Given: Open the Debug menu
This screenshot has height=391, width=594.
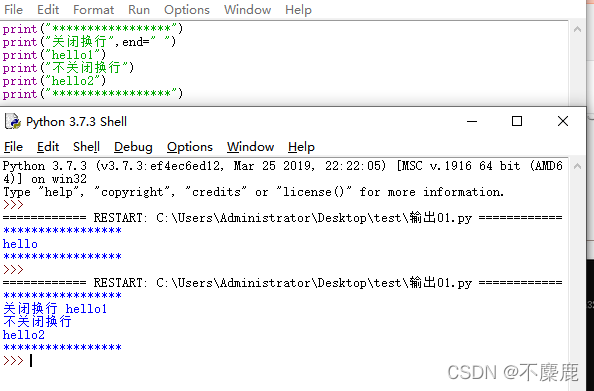Looking at the screenshot, I should [133, 147].
